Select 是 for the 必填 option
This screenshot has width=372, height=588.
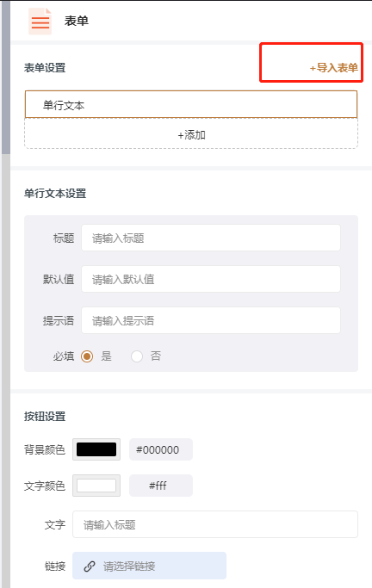click(x=87, y=356)
